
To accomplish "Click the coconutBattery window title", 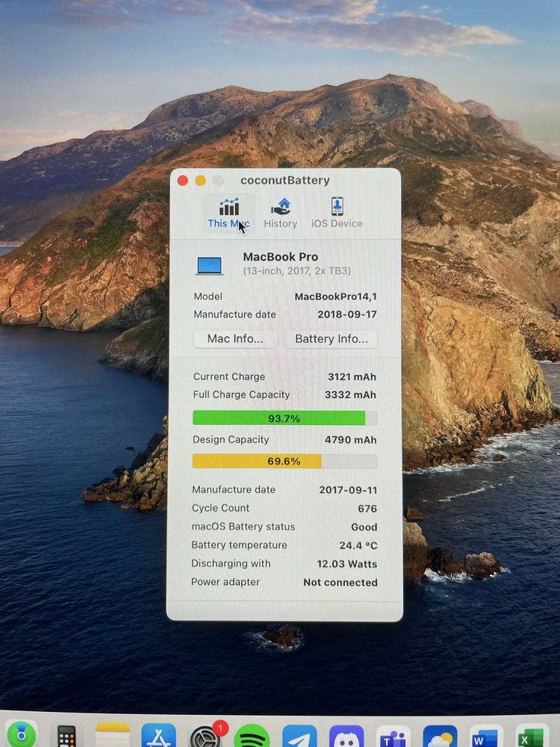I will (284, 181).
